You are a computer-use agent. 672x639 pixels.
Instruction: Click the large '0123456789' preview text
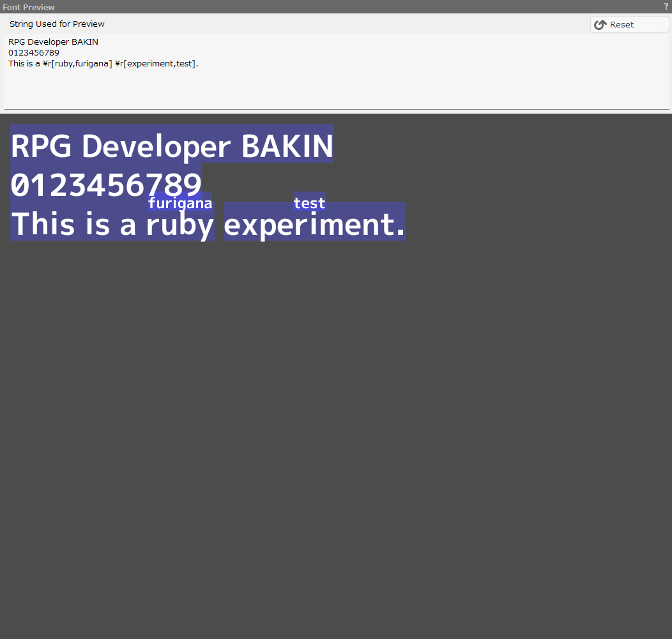106,184
